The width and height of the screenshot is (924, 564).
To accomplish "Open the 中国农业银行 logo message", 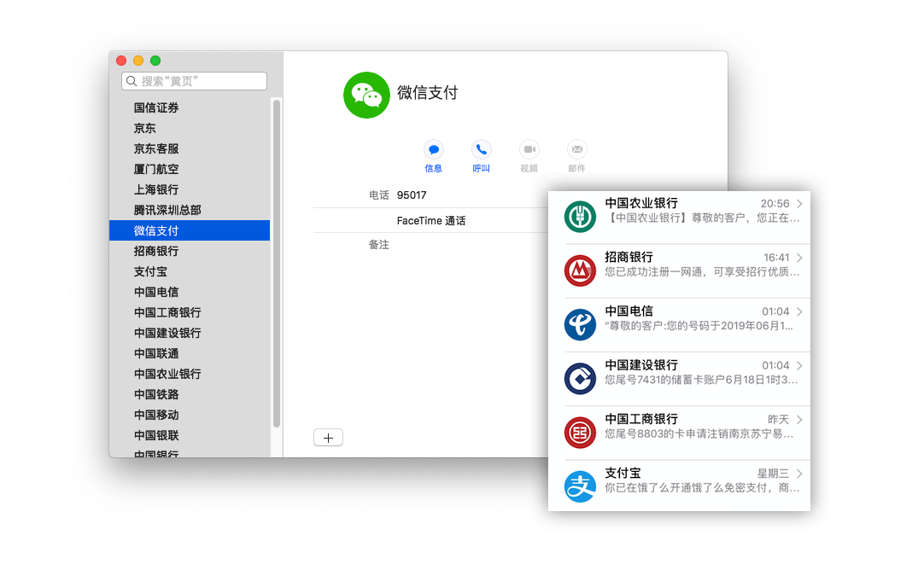I will (580, 217).
